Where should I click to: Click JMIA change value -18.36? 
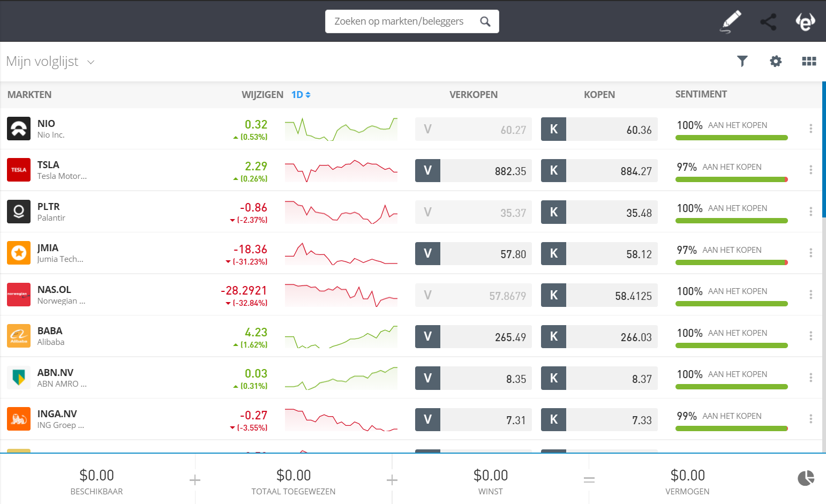click(x=250, y=249)
